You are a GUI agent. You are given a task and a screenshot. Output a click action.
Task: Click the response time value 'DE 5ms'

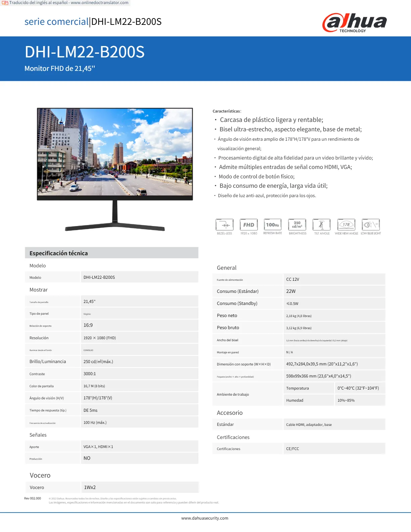pyautogui.click(x=139, y=410)
